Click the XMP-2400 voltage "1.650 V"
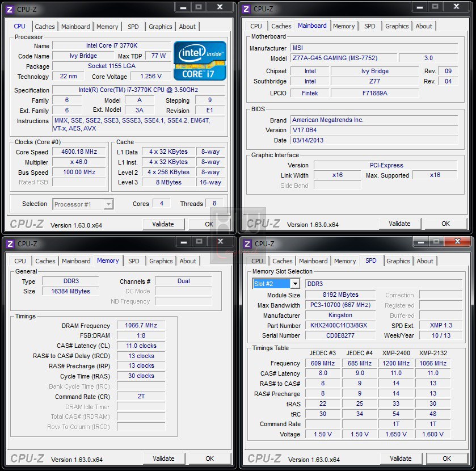The width and height of the screenshot is (476, 471). pos(396,434)
